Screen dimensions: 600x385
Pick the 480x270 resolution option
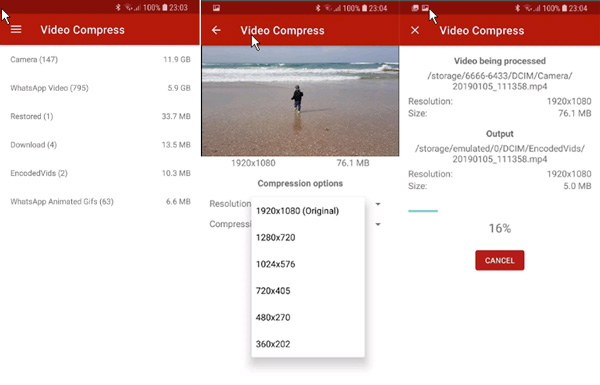(x=308, y=317)
